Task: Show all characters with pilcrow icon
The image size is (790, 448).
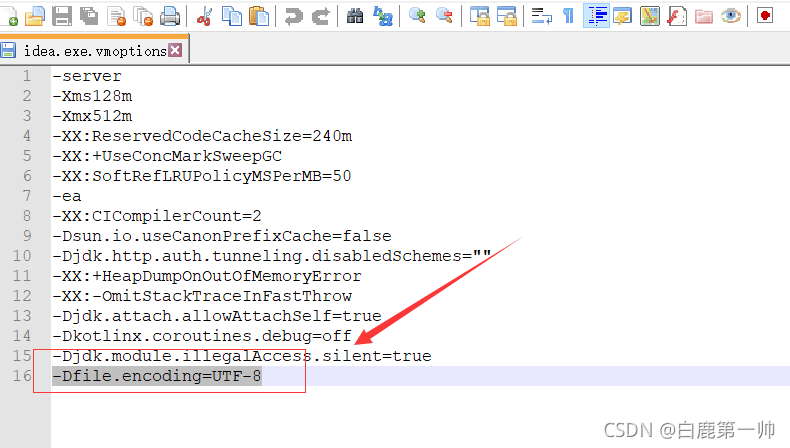Action: (569, 16)
